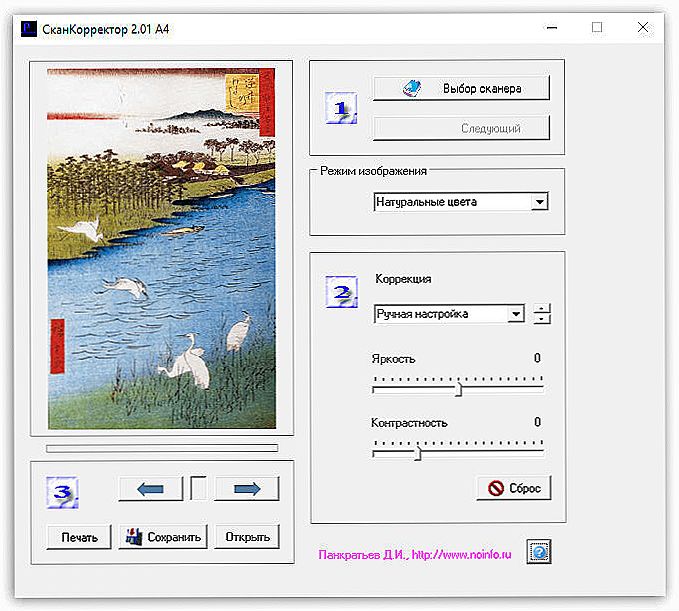Save the scan with Сохранить
This screenshot has height=611, width=679.
click(163, 537)
